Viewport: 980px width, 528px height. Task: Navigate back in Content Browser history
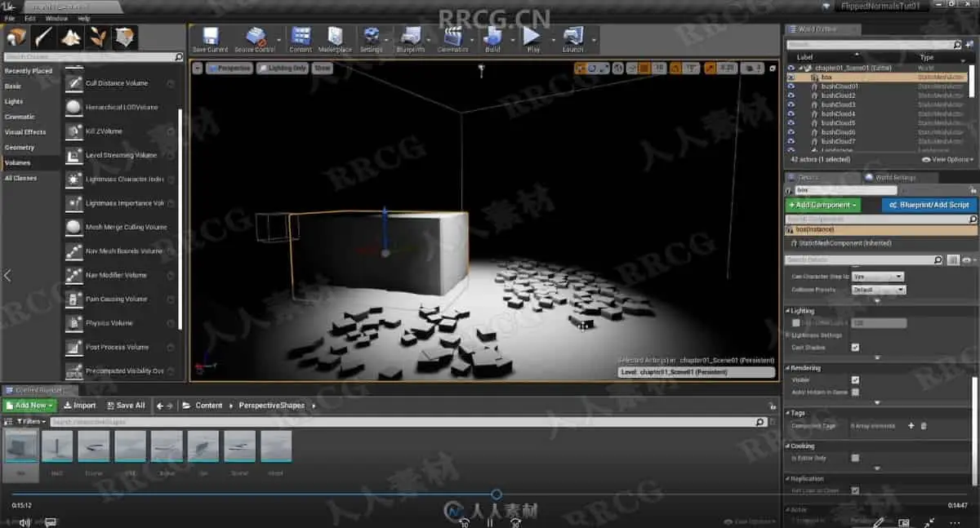tap(159, 406)
